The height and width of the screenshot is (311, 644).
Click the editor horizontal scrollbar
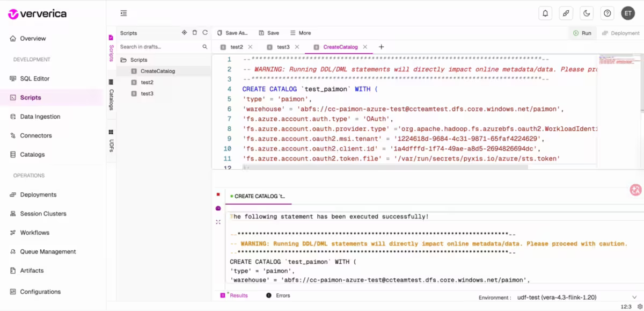[x=385, y=167]
